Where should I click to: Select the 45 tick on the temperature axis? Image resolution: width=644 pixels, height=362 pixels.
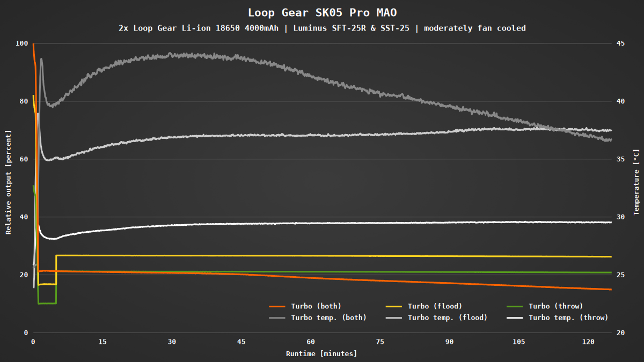(x=621, y=43)
